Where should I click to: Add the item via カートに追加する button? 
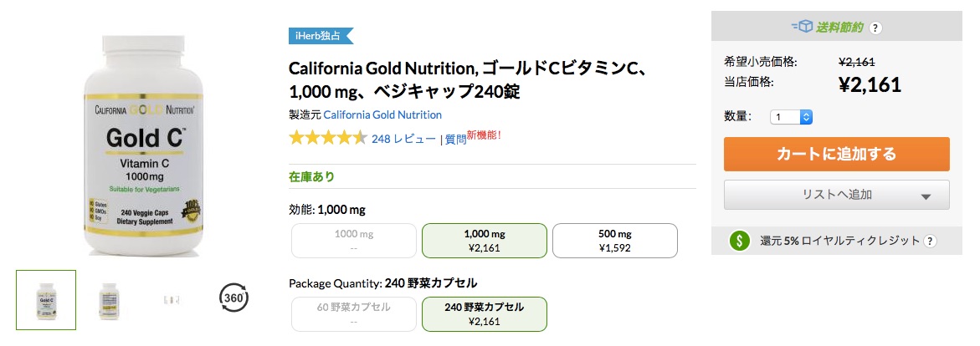(x=836, y=155)
